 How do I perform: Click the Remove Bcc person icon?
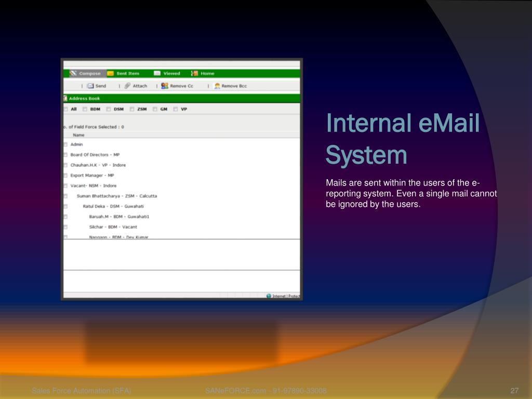pos(217,86)
